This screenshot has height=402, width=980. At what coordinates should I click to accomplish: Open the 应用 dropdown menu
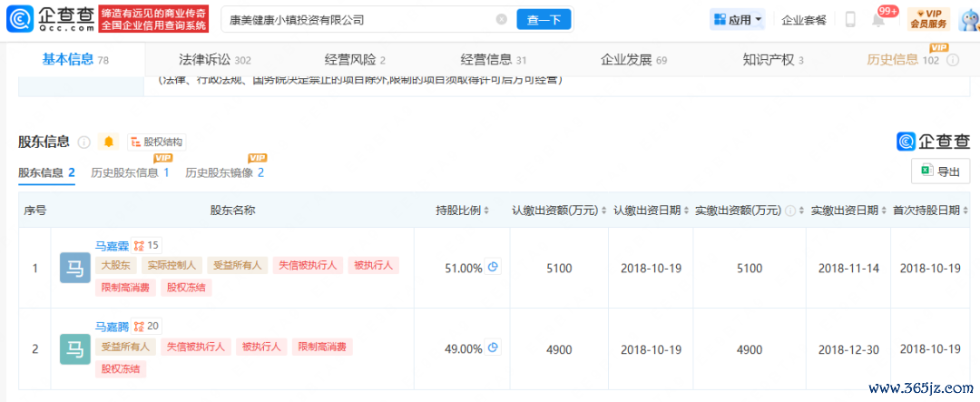tap(738, 19)
